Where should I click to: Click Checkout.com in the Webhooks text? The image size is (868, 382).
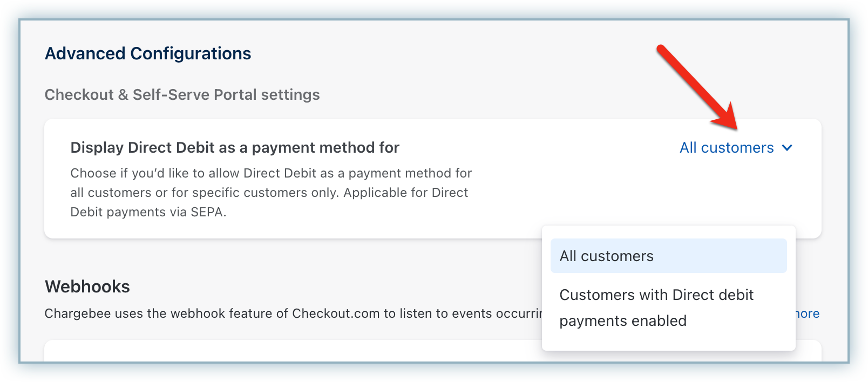pyautogui.click(x=336, y=313)
